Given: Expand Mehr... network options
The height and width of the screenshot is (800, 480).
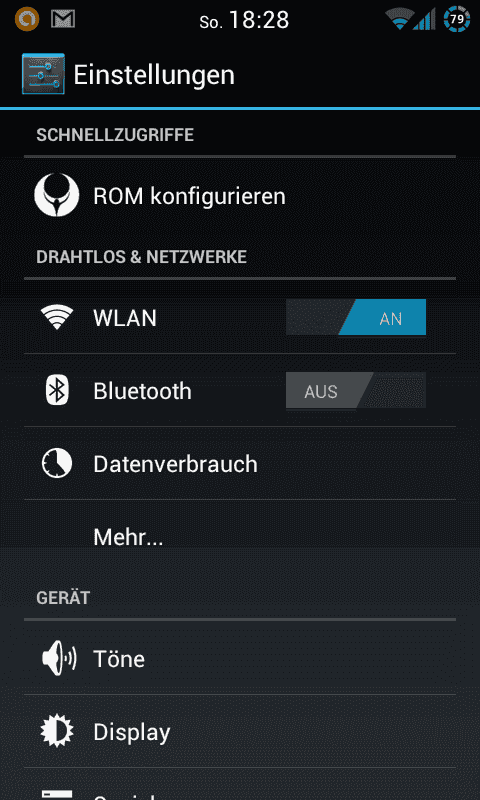Looking at the screenshot, I should tap(240, 536).
